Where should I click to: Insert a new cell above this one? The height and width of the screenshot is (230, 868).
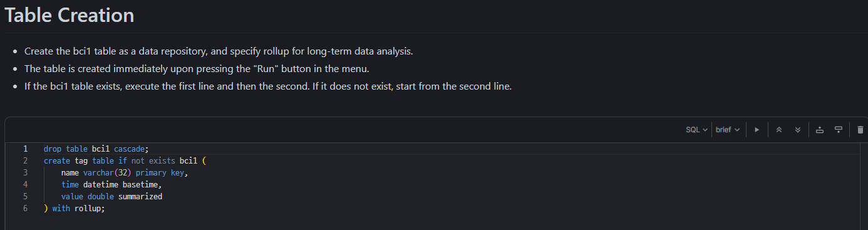(x=819, y=130)
